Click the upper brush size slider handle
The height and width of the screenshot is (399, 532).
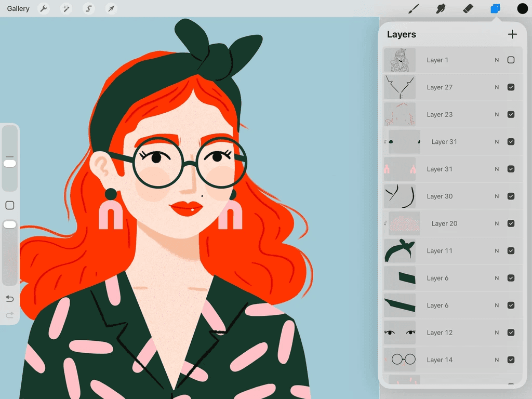(x=10, y=164)
